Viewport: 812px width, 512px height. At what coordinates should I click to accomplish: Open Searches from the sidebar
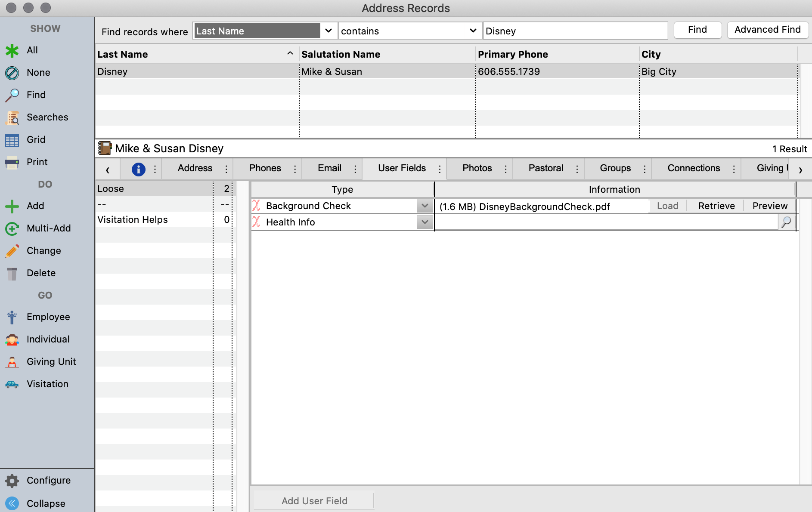pyautogui.click(x=12, y=117)
